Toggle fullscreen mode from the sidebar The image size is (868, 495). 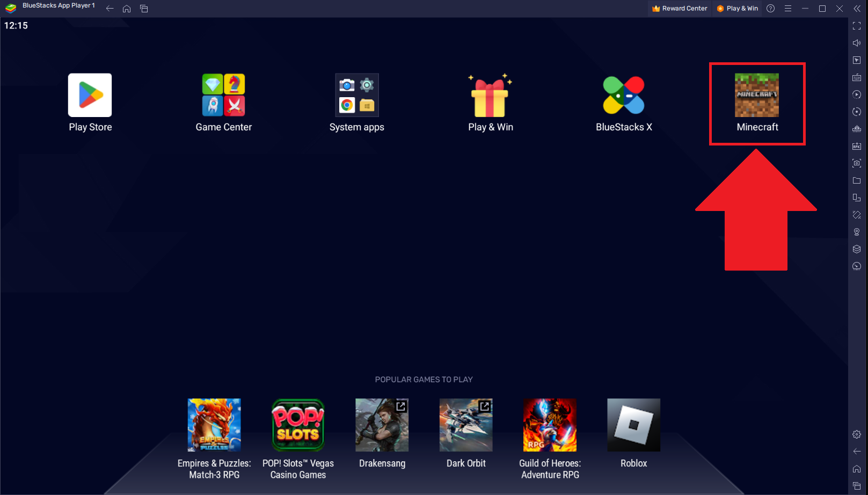(x=857, y=25)
